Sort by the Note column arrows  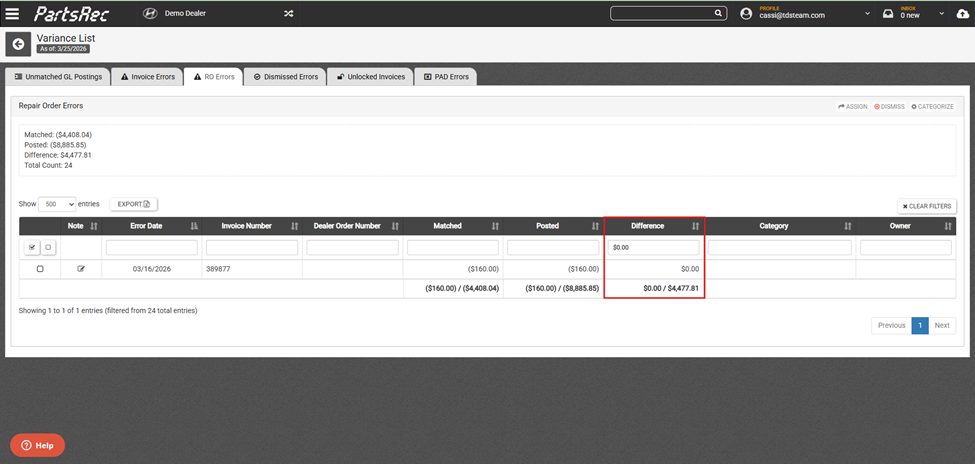point(94,226)
